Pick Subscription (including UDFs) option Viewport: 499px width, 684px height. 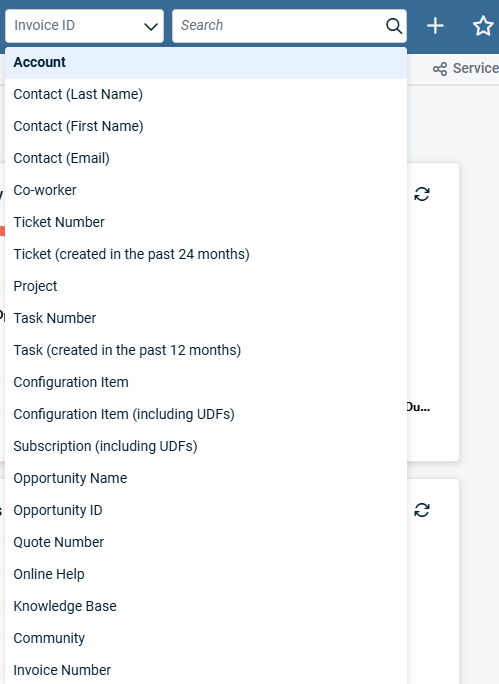click(206, 446)
